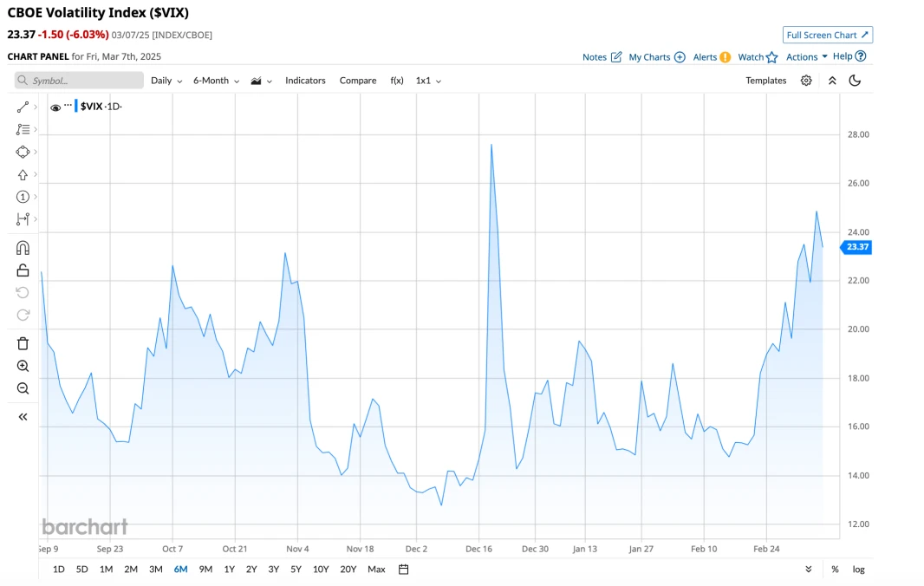The height and width of the screenshot is (586, 924).
Task: Select the trend line drawing tool
Action: click(23, 107)
